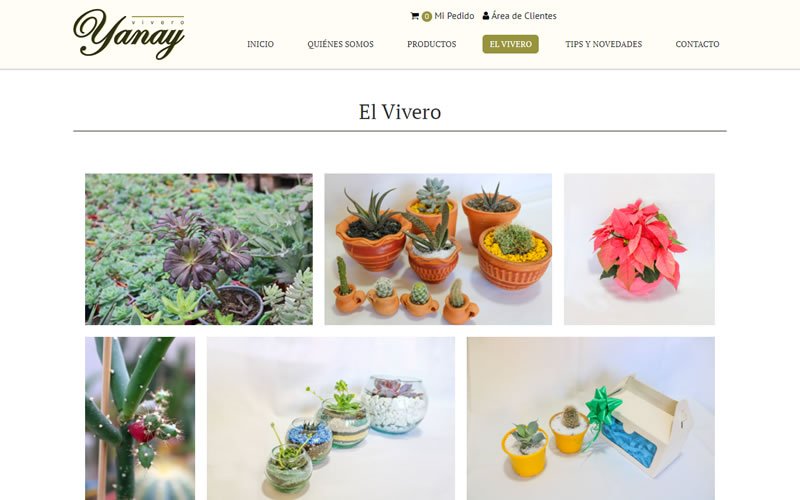Open the purple succulent garden photo
The width and height of the screenshot is (800, 500).
(x=199, y=249)
